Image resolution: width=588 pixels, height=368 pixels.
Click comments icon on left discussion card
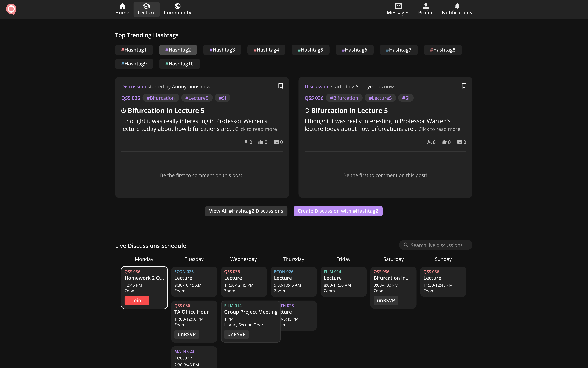click(276, 142)
